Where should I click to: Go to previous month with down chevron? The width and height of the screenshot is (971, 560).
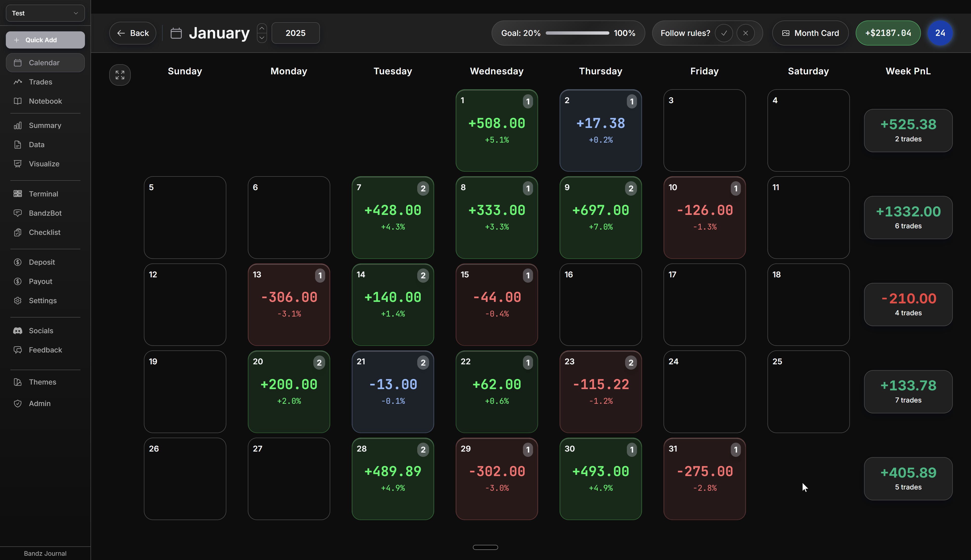click(x=262, y=38)
